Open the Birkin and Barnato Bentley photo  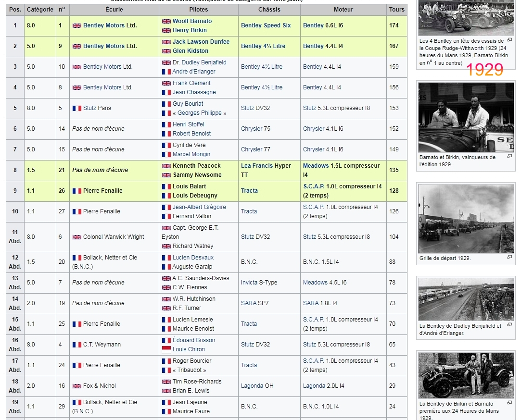click(466, 375)
